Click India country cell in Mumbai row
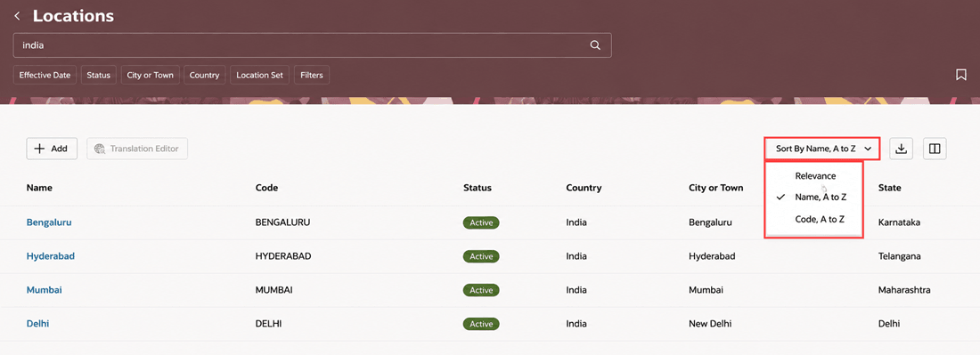 point(576,290)
